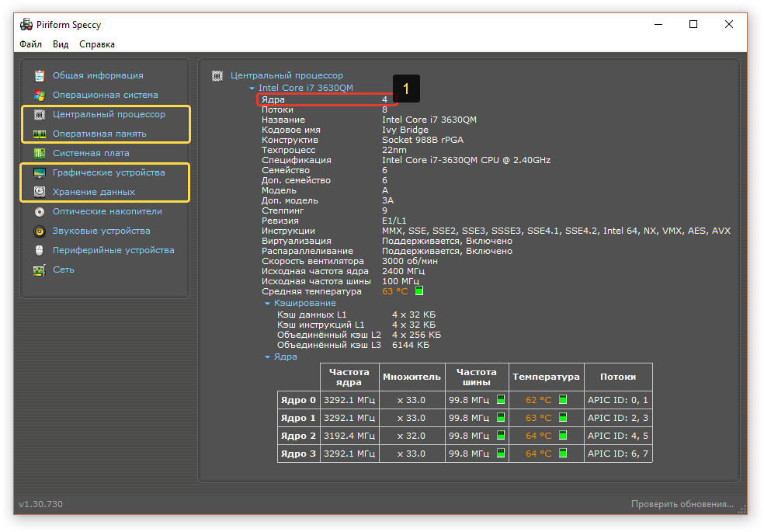Click the Множитель column header
The height and width of the screenshot is (532, 764).
coord(412,377)
